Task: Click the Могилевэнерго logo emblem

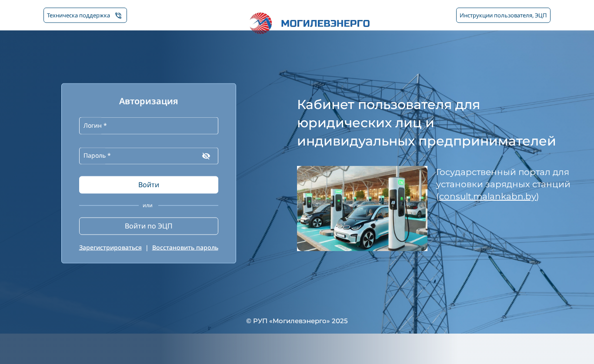Action: coord(261,23)
